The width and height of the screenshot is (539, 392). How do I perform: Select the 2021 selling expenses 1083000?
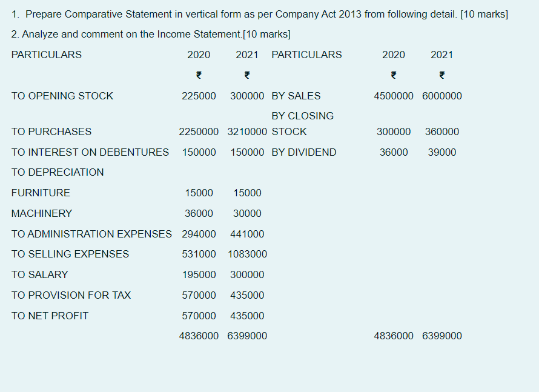click(x=247, y=254)
